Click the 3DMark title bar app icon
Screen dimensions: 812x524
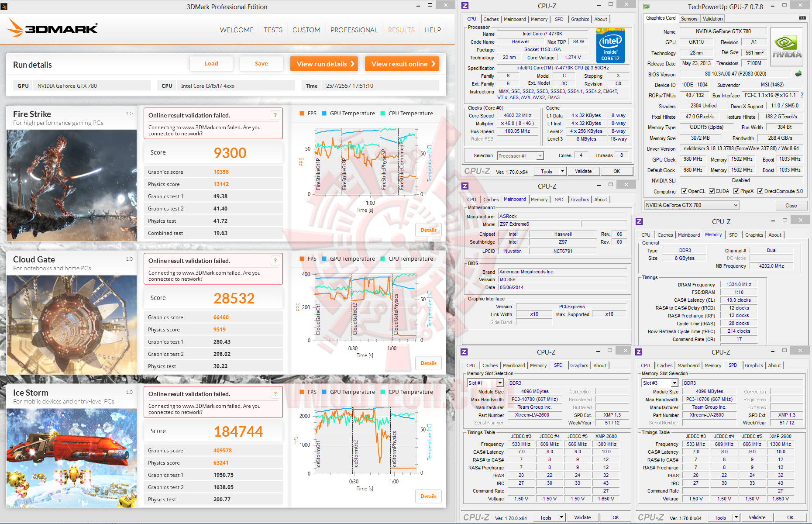(x=4, y=7)
